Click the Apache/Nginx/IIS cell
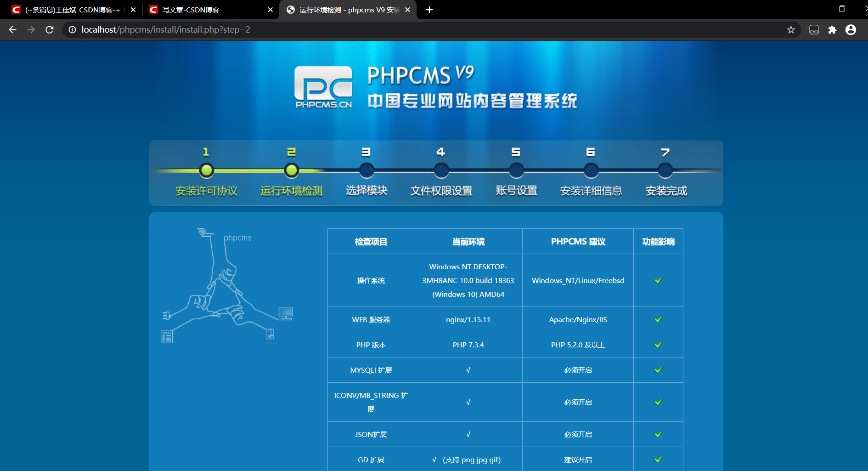This screenshot has width=868, height=471. point(578,319)
